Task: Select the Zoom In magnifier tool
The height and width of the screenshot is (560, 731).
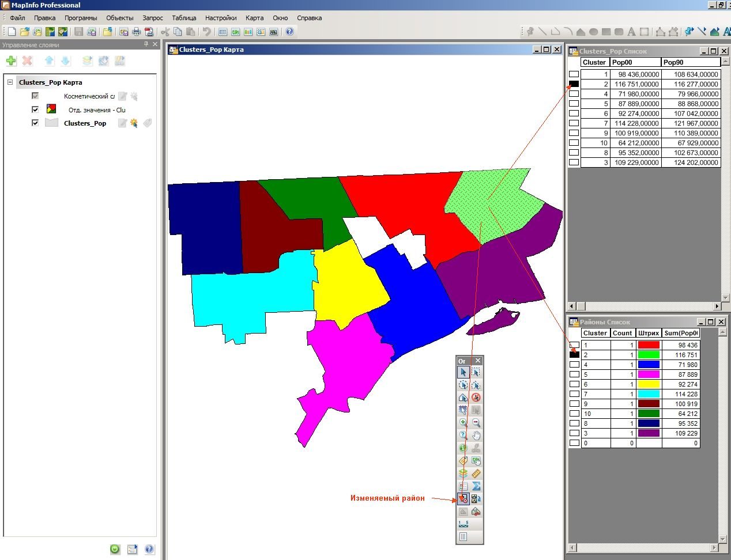Action: click(463, 423)
